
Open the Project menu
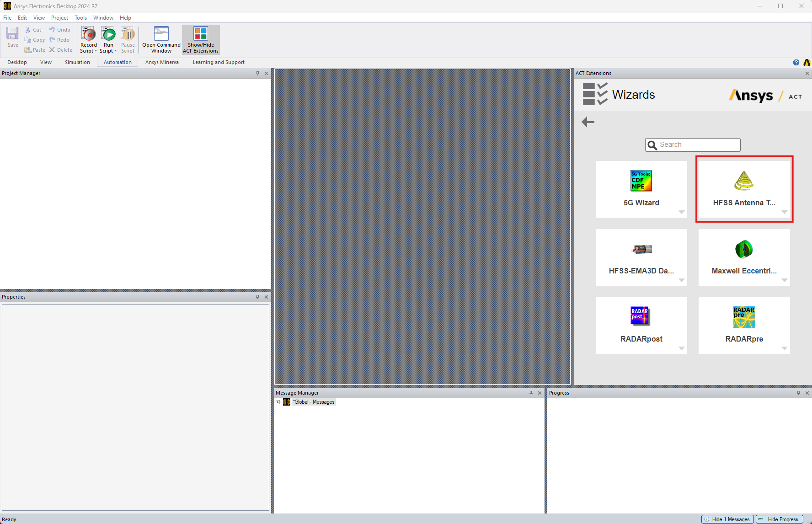(59, 18)
